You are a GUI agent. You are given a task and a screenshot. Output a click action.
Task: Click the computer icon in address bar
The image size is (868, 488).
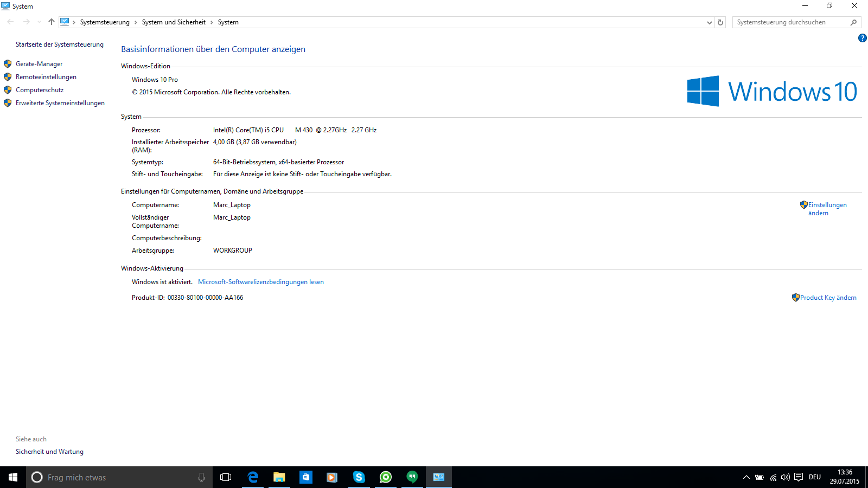coord(65,22)
